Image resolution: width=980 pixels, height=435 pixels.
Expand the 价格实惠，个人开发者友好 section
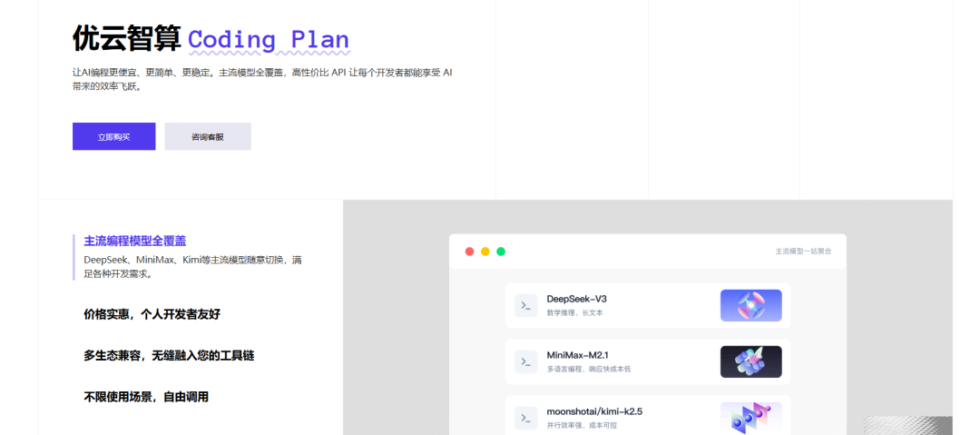point(152,314)
